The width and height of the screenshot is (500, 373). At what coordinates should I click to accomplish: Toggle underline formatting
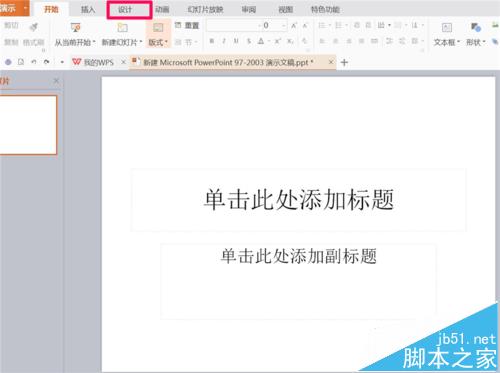[236, 41]
